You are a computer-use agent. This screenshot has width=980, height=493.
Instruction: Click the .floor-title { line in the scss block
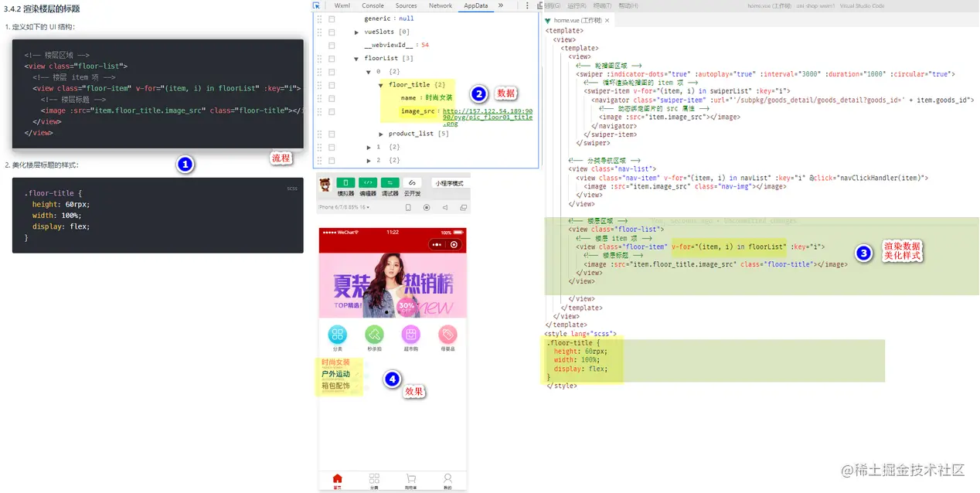point(53,193)
